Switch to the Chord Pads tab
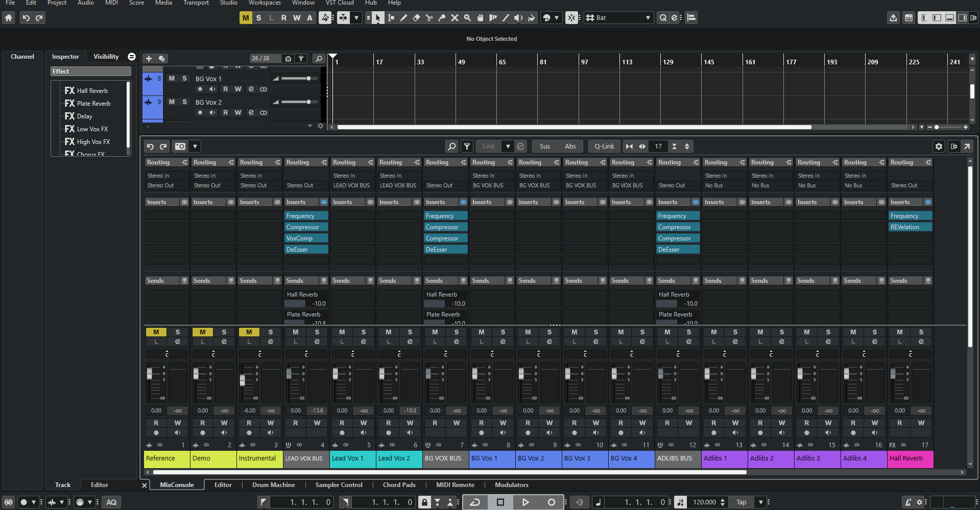Viewport: 980px width, 510px height. point(399,484)
